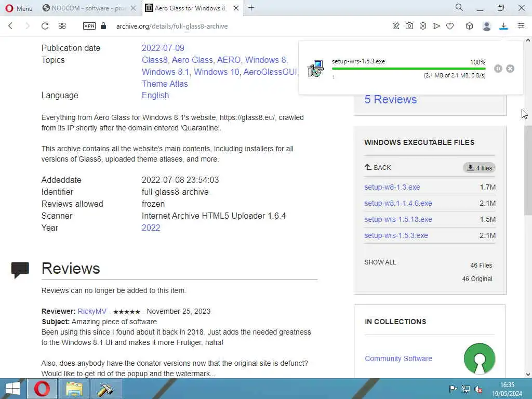The width and height of the screenshot is (532, 399).
Task: Open reviewer RickyMV profile link
Action: (92, 311)
